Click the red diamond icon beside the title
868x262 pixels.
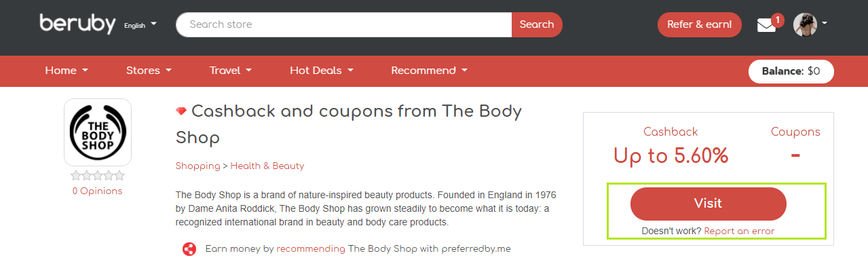pos(181,111)
